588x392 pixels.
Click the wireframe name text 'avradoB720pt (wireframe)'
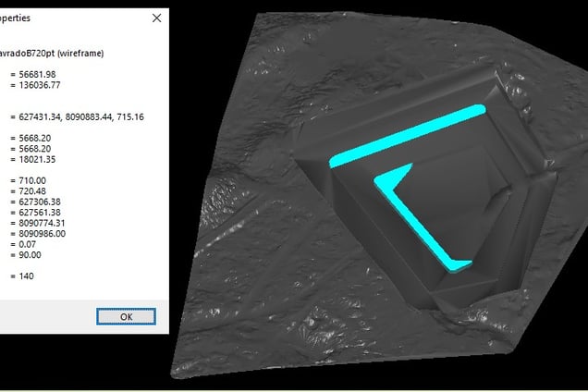[52, 54]
